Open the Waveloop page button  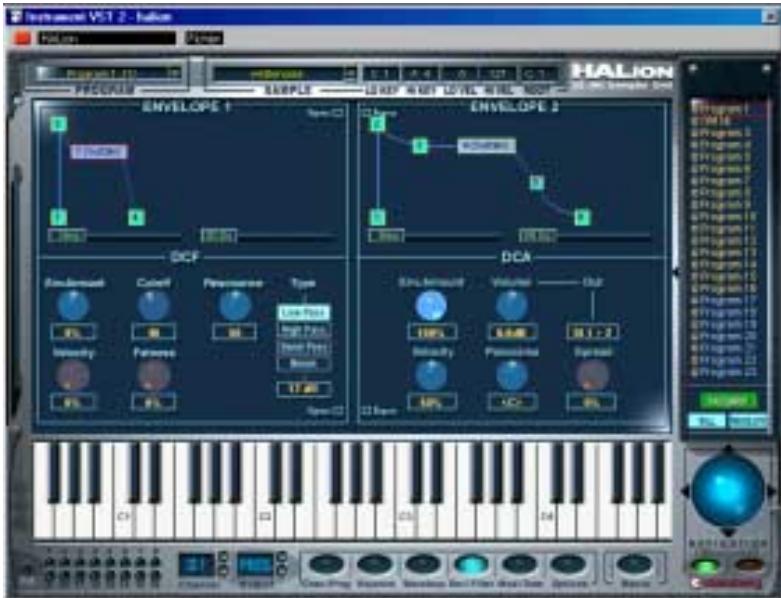pos(423,565)
